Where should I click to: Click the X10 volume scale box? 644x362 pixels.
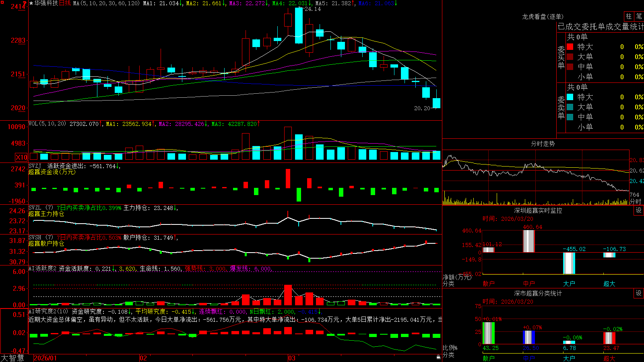coord(21,157)
